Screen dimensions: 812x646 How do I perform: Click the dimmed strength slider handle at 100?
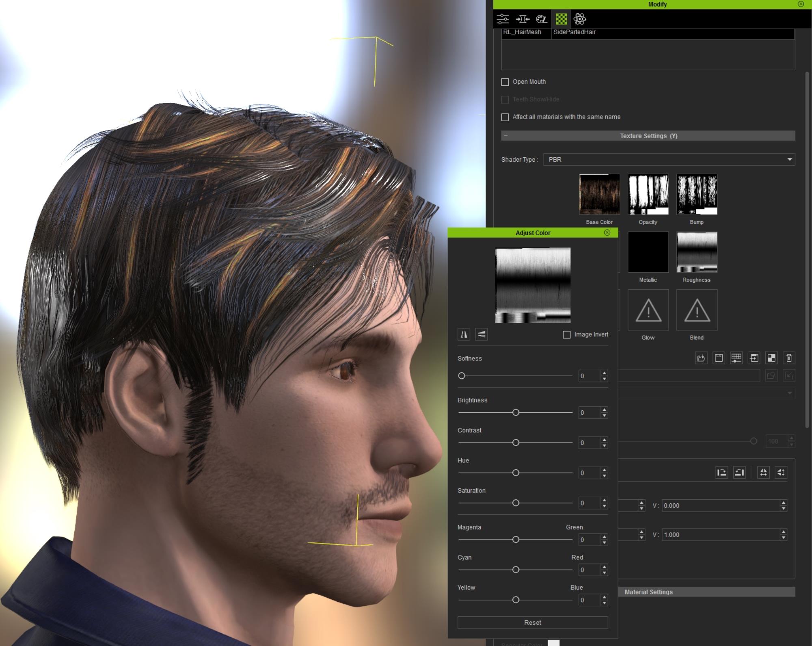pyautogui.click(x=754, y=441)
